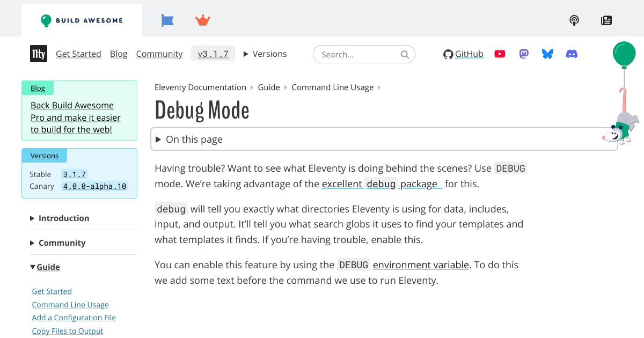Open the GitHub link in the header
The height and width of the screenshot is (338, 644).
point(463,54)
